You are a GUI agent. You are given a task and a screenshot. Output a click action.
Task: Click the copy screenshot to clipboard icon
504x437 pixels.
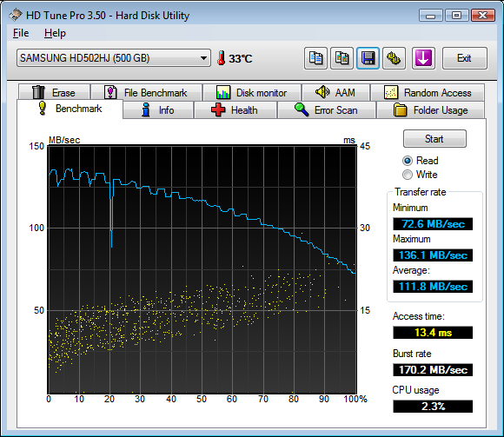(x=342, y=58)
